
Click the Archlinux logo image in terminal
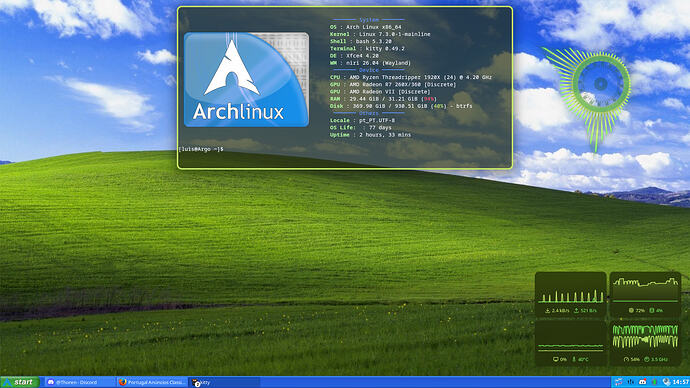tap(246, 80)
